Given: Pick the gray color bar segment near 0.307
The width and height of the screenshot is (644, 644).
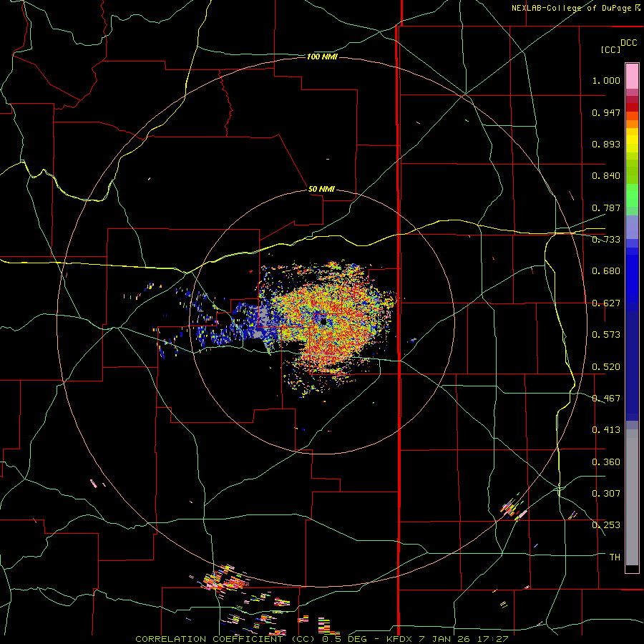Looking at the screenshot, I should click(x=632, y=501).
